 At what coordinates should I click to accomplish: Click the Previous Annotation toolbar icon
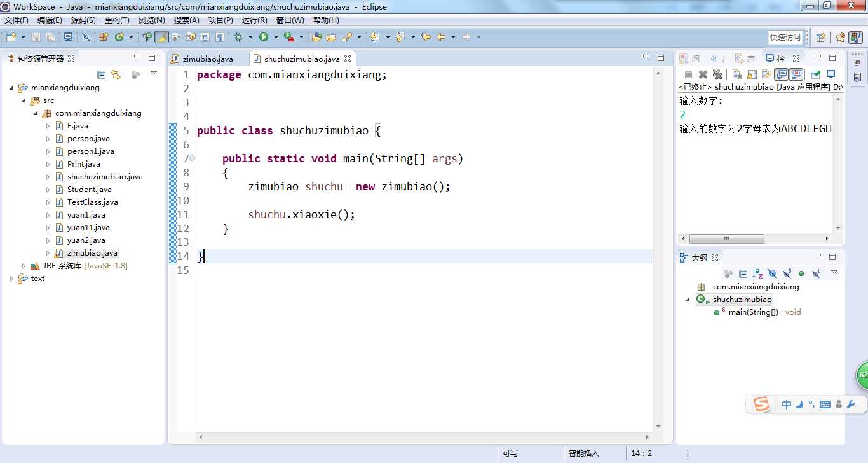(x=400, y=37)
